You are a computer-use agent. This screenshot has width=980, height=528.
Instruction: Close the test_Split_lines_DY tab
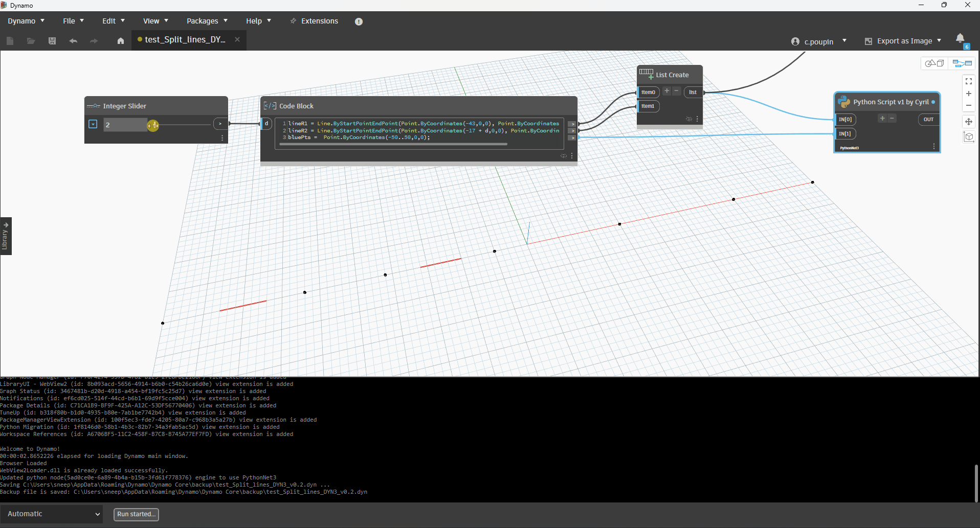coord(237,39)
